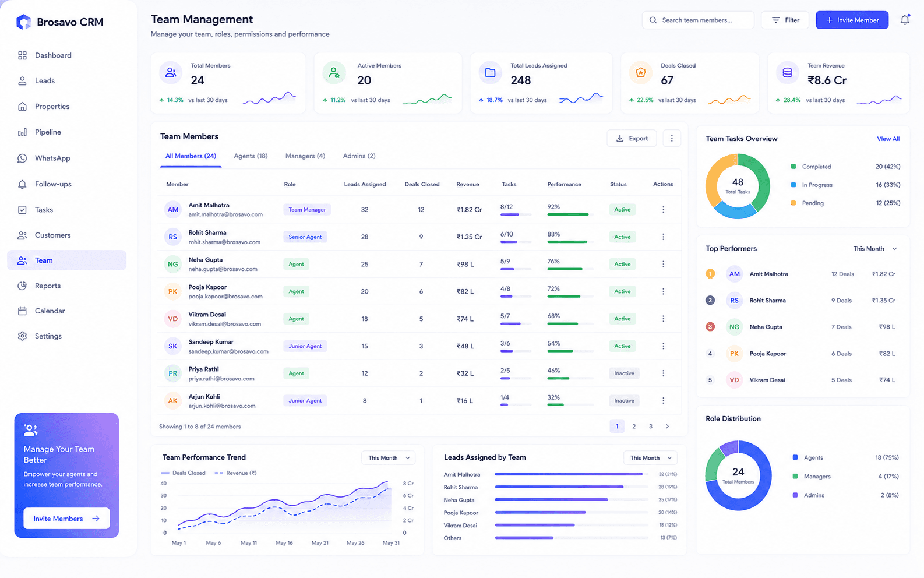Screen dimensions: 924x578
Task: Open the Team item in sidebar
Action: (66, 260)
